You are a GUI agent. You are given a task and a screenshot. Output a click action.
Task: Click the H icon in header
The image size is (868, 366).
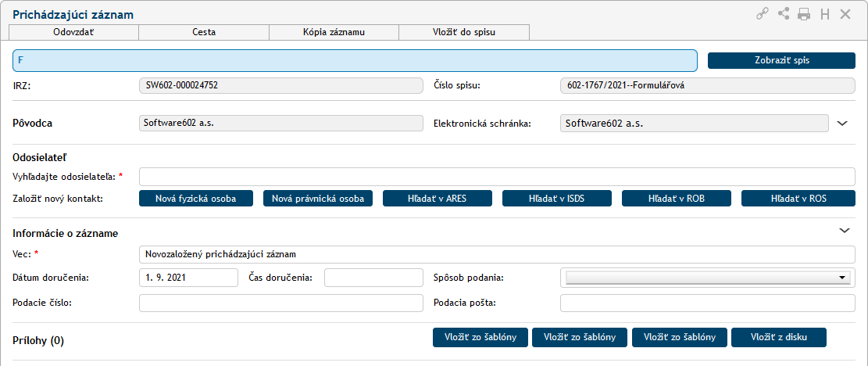click(x=824, y=14)
